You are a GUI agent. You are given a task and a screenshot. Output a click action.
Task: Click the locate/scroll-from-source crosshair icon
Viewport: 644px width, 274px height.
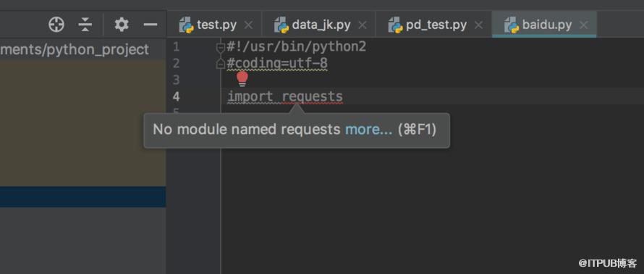click(x=56, y=25)
